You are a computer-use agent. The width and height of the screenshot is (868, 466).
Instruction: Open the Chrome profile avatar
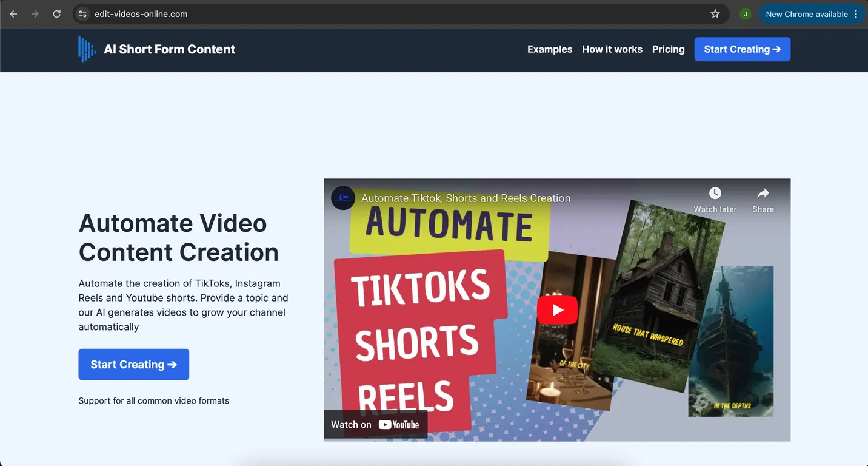click(746, 14)
